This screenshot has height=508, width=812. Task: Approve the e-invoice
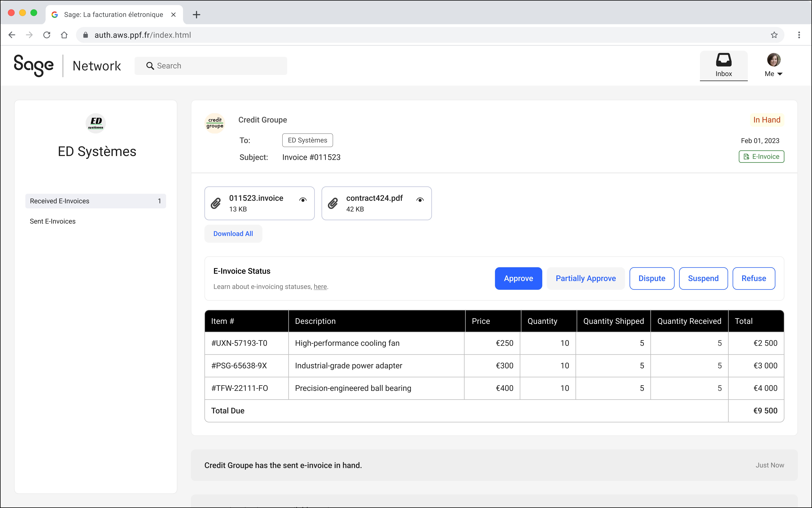coord(518,278)
